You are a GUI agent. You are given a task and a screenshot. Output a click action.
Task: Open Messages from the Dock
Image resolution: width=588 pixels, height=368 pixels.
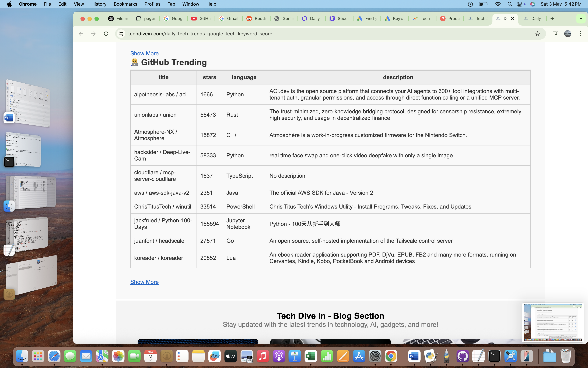[x=70, y=356]
